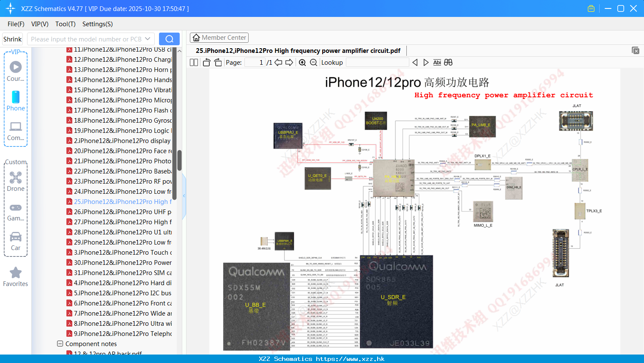The height and width of the screenshot is (363, 644).
Task: Click the blue search button
Action: (169, 39)
